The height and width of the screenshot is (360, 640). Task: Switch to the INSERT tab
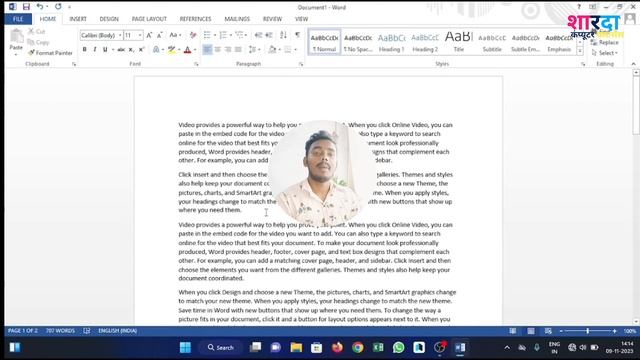pyautogui.click(x=78, y=19)
